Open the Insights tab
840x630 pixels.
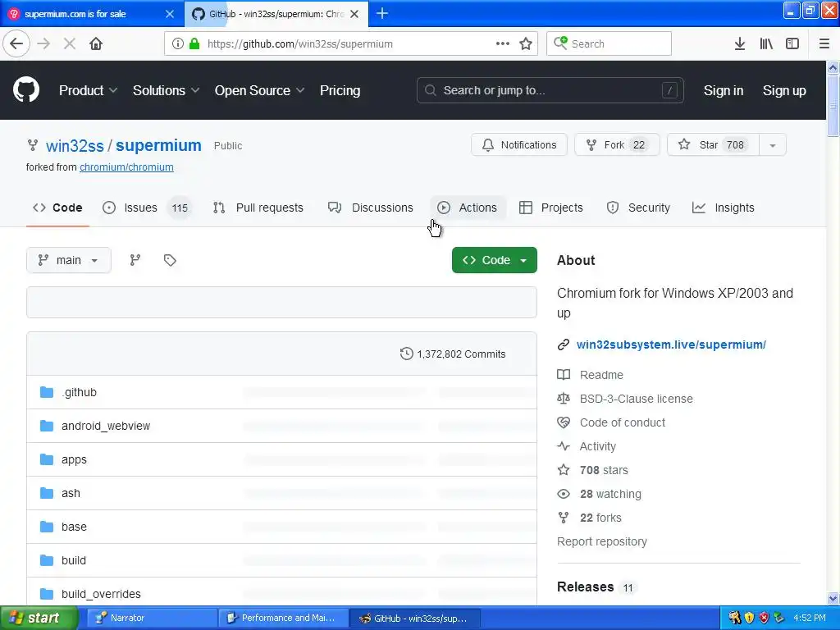[724, 208]
